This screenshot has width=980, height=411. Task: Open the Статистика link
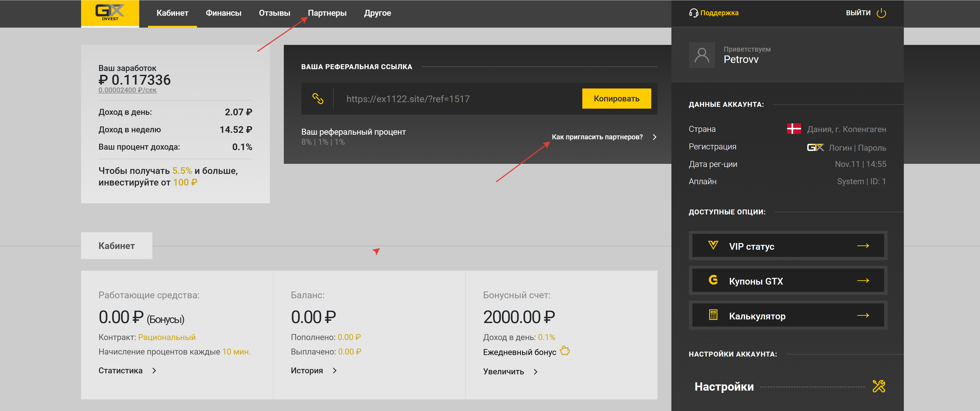click(120, 371)
